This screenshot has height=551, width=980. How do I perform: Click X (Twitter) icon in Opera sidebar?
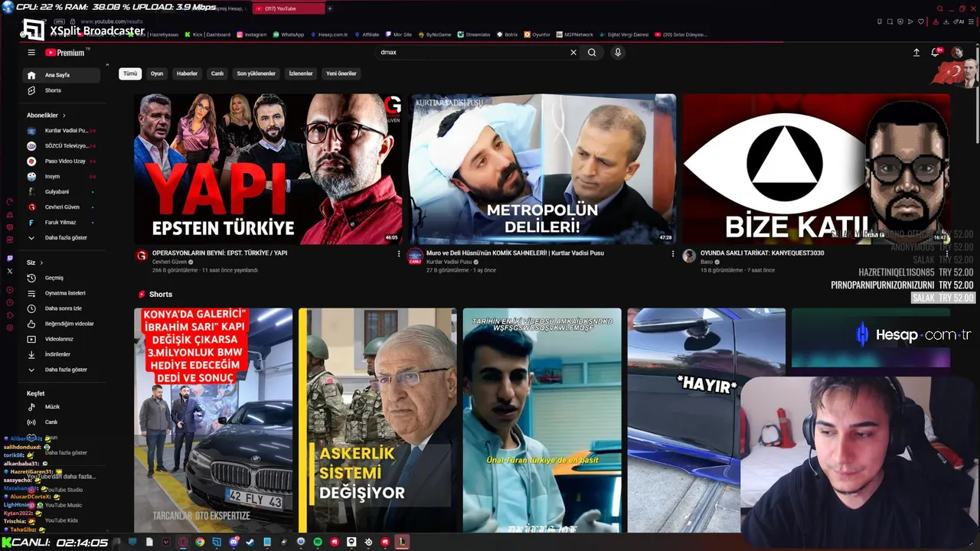[x=9, y=271]
